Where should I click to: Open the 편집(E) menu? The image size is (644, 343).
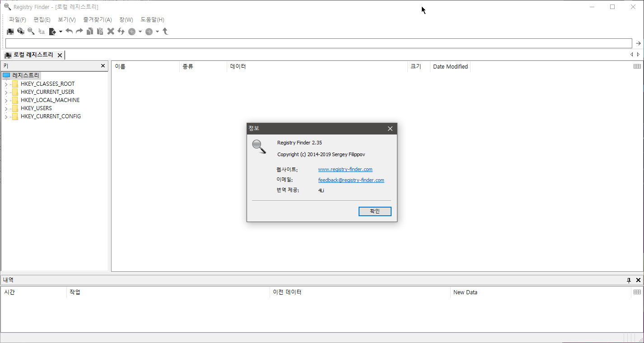coord(42,20)
